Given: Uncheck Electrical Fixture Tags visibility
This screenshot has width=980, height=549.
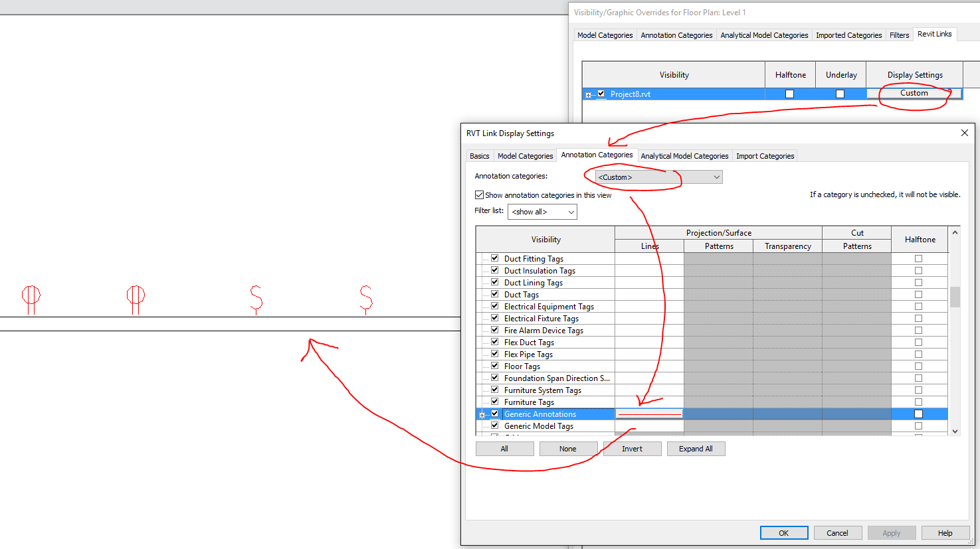Looking at the screenshot, I should [x=494, y=318].
